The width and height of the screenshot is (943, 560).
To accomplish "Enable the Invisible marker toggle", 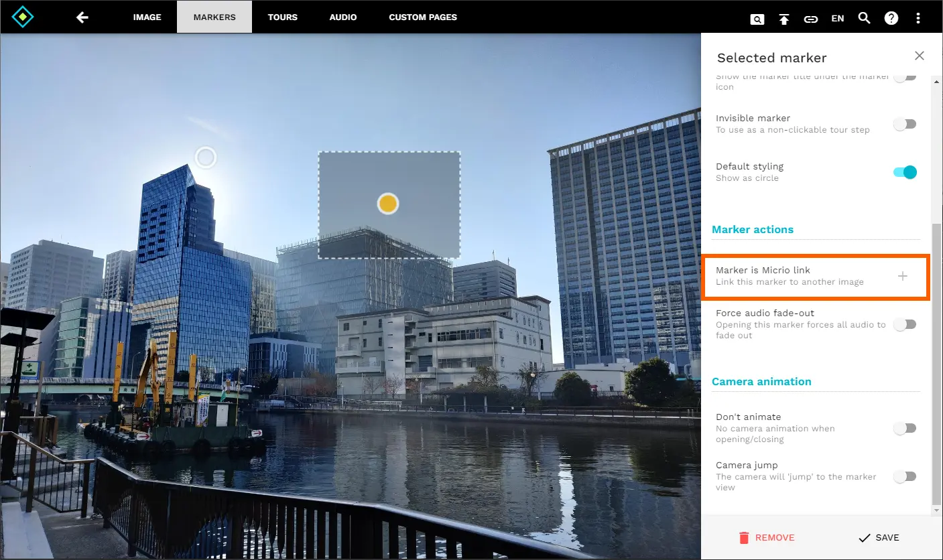I will point(905,124).
